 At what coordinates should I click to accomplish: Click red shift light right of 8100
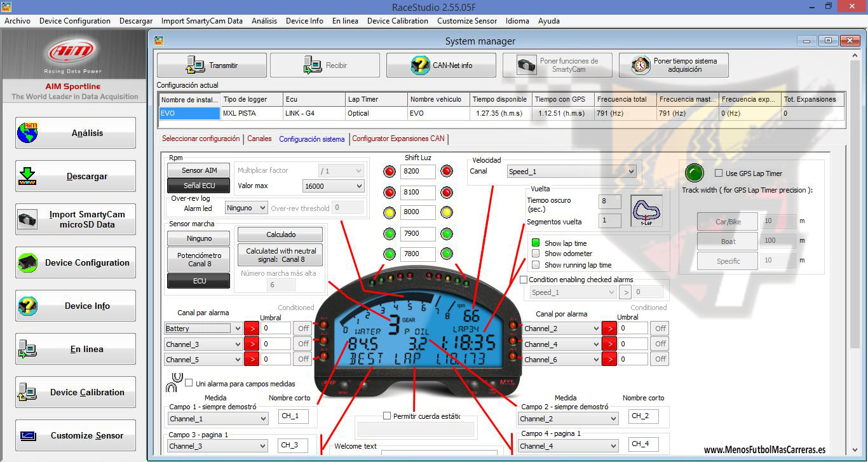click(447, 192)
